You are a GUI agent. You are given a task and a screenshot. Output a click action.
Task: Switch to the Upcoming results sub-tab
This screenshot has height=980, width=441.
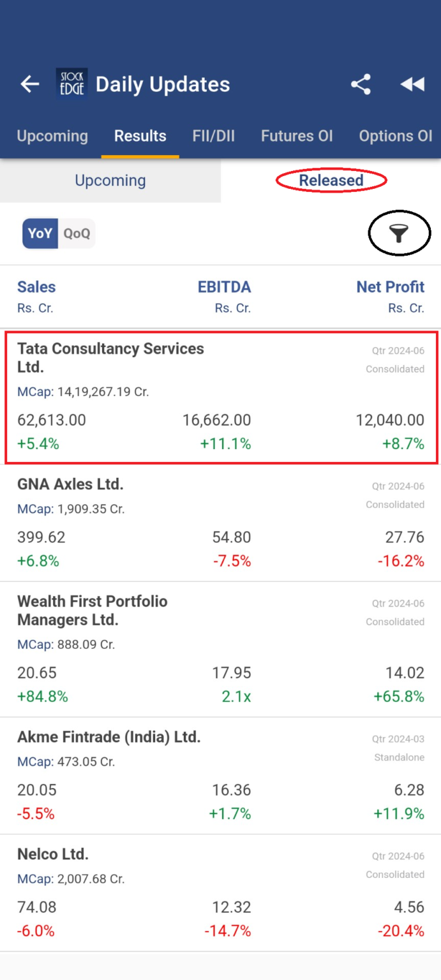110,181
